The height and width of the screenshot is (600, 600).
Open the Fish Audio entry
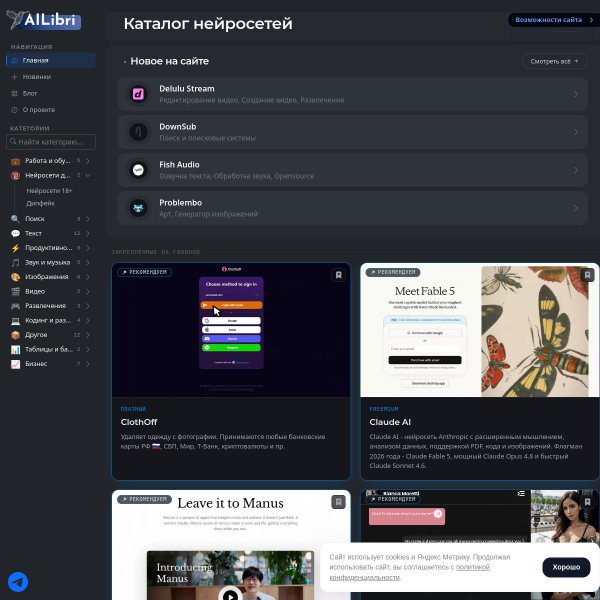(352, 170)
